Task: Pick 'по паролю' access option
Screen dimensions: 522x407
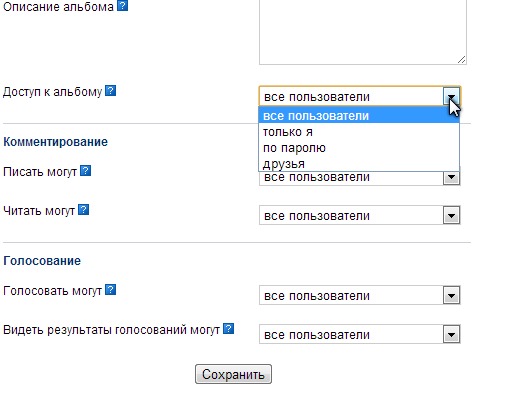Action: [x=359, y=148]
